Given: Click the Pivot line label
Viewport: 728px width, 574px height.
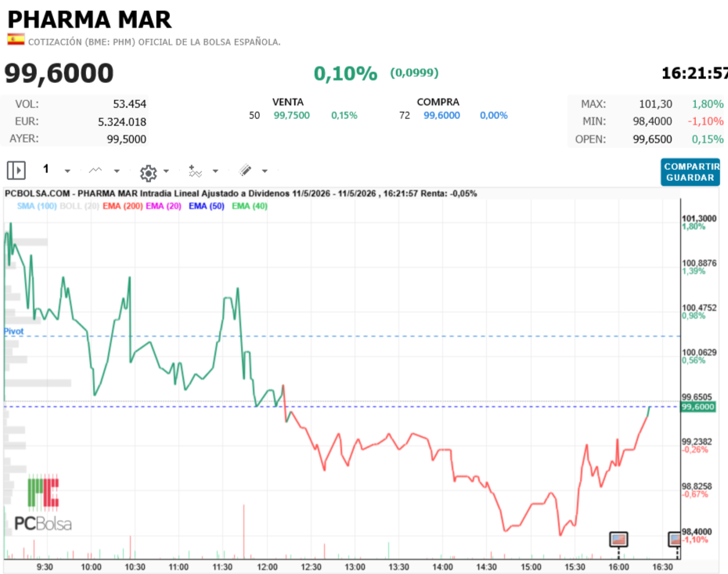Looking at the screenshot, I should click(13, 331).
